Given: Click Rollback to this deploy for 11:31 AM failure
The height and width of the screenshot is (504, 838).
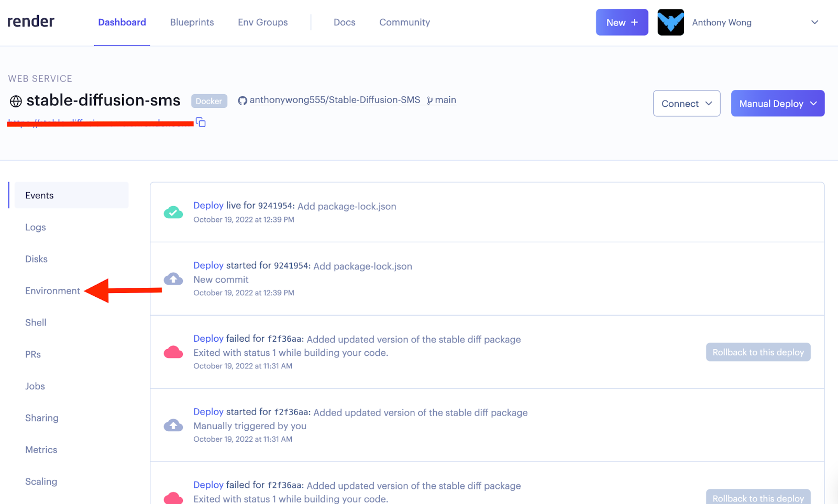Looking at the screenshot, I should pyautogui.click(x=758, y=352).
